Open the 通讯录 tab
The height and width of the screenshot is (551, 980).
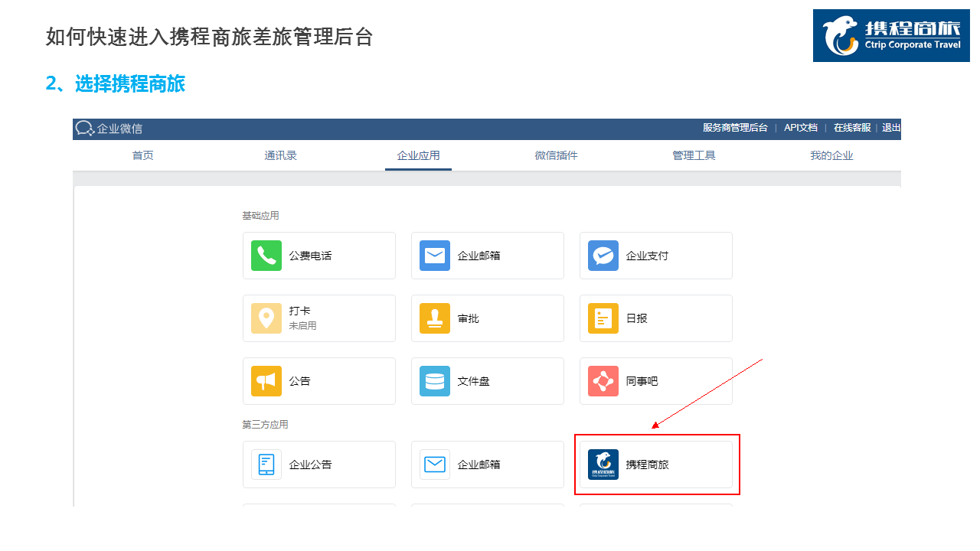pos(281,155)
